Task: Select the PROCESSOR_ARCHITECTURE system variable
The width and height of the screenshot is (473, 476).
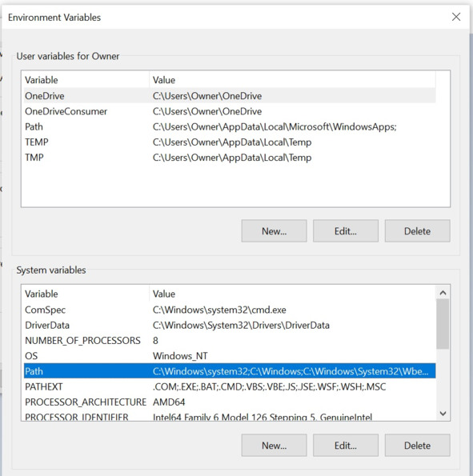Action: [x=230, y=402]
